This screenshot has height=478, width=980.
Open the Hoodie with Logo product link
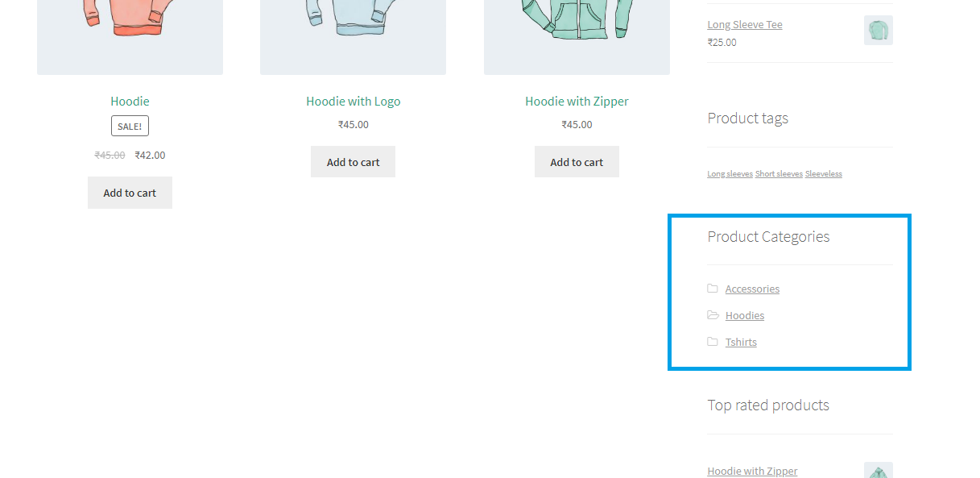353,101
